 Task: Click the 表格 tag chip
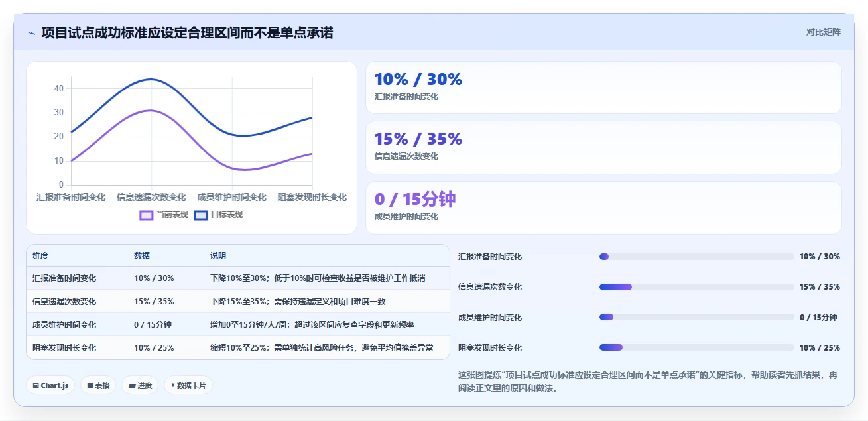(x=98, y=385)
